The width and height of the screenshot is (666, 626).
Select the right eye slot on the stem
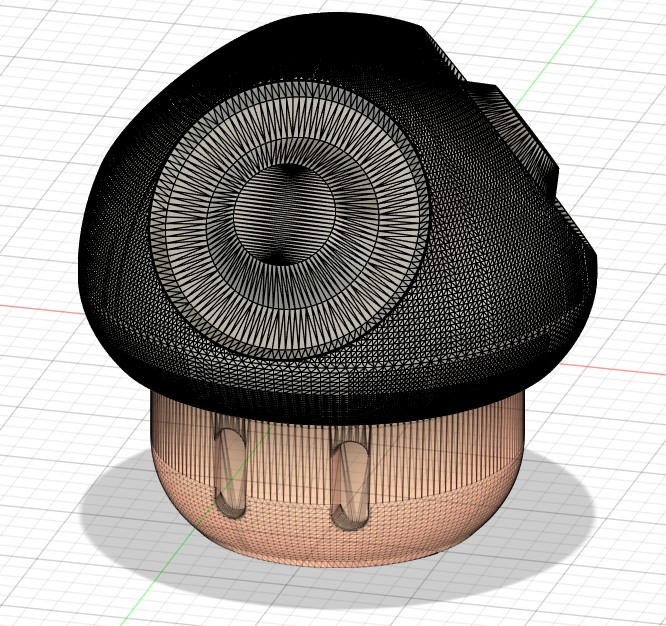350,485
